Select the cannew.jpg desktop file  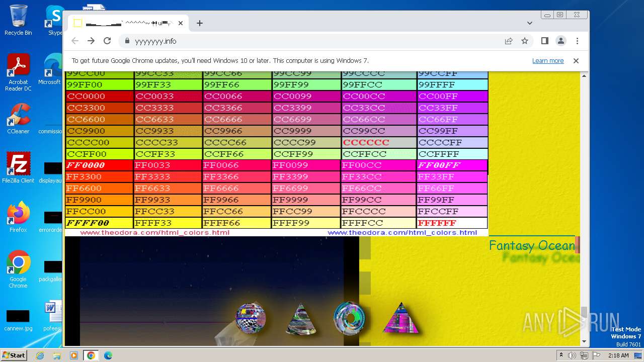(x=18, y=320)
